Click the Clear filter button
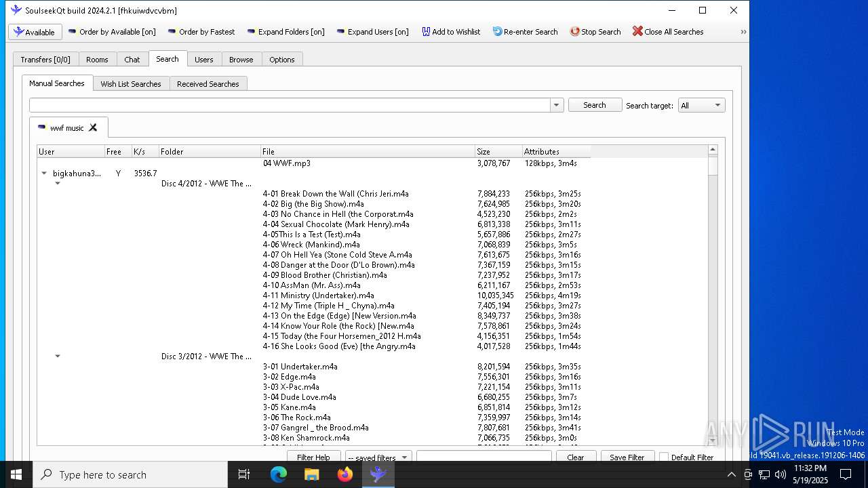The height and width of the screenshot is (488, 868). tap(575, 457)
